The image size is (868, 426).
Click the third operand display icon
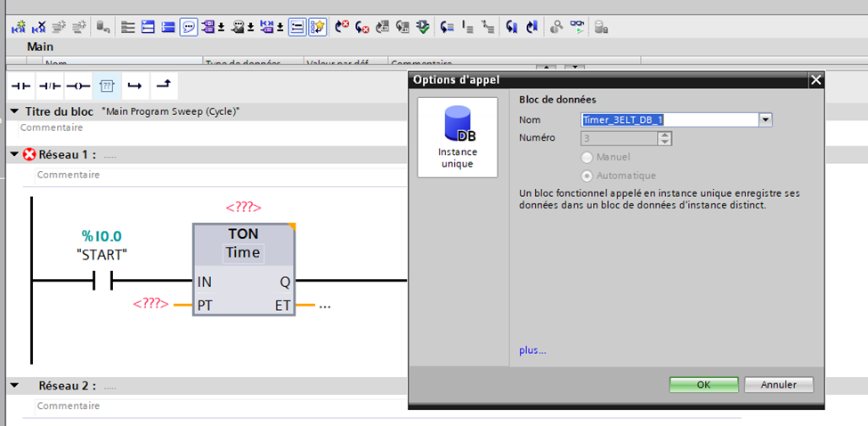267,27
